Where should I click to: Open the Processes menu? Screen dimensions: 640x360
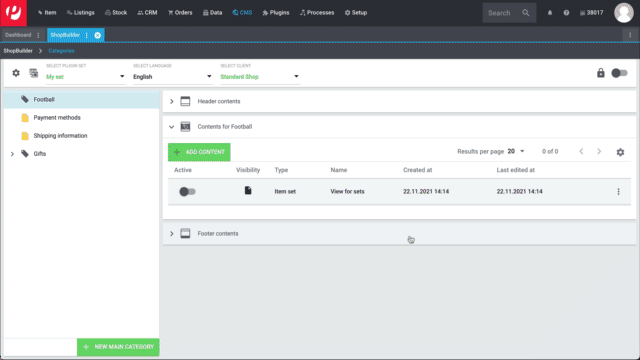pos(317,13)
